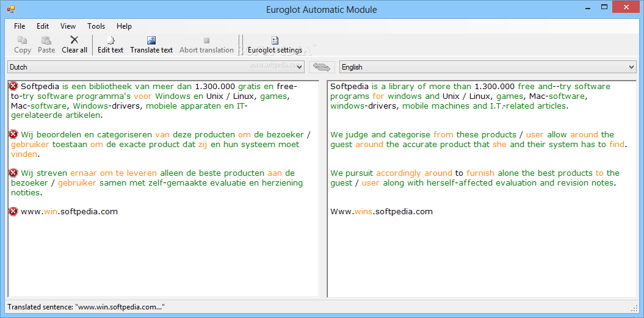This screenshot has width=644, height=318.
Task: Click orange 'ernaar' in the source pane
Action: (x=82, y=173)
